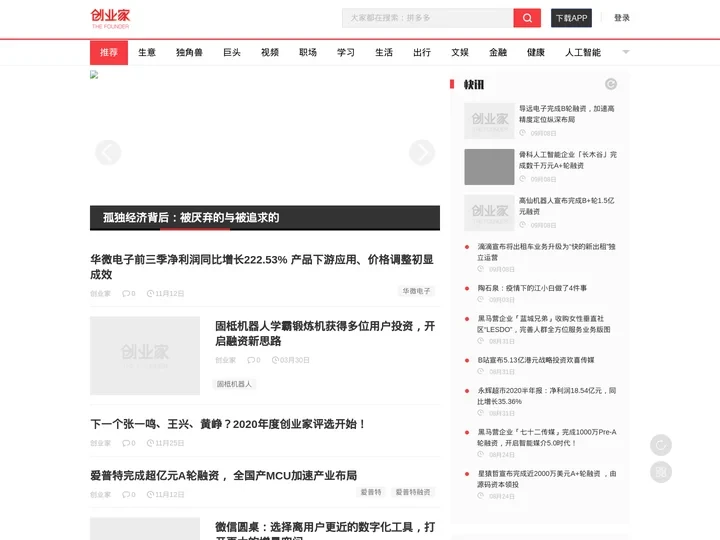Focus the search input field
This screenshot has width=720, height=540.
coord(428,18)
